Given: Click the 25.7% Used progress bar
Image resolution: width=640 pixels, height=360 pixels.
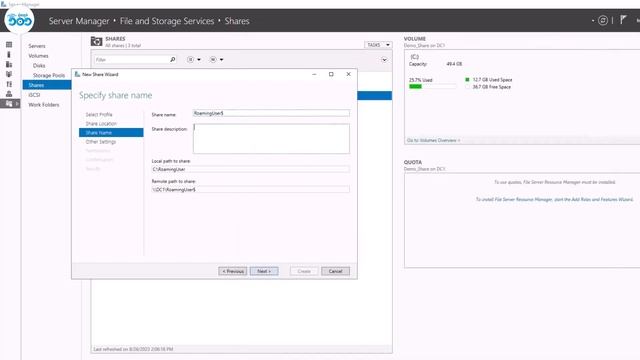Looking at the screenshot, I should (432, 87).
